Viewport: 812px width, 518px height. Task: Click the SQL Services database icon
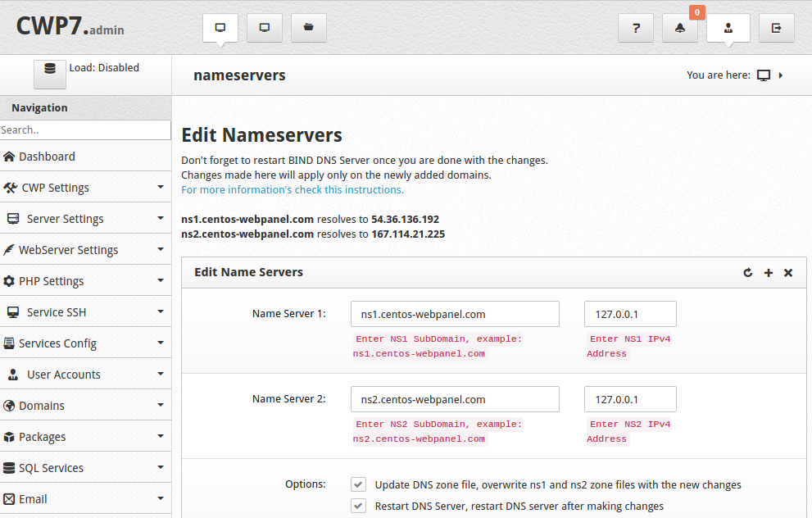pyautogui.click(x=9, y=468)
